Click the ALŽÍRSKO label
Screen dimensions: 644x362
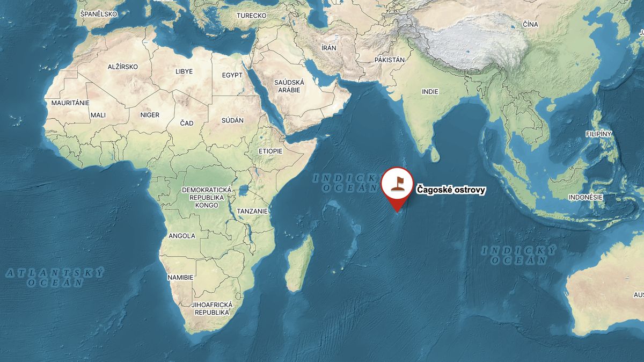click(x=122, y=67)
